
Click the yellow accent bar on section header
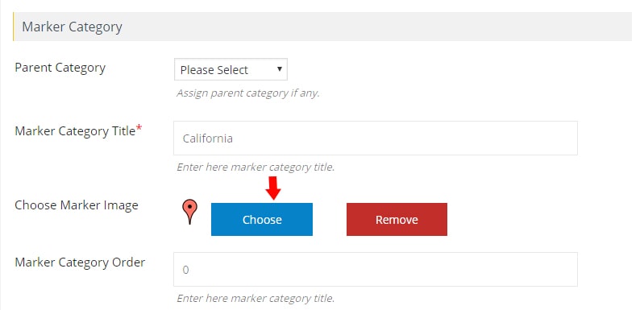pyautogui.click(x=14, y=27)
